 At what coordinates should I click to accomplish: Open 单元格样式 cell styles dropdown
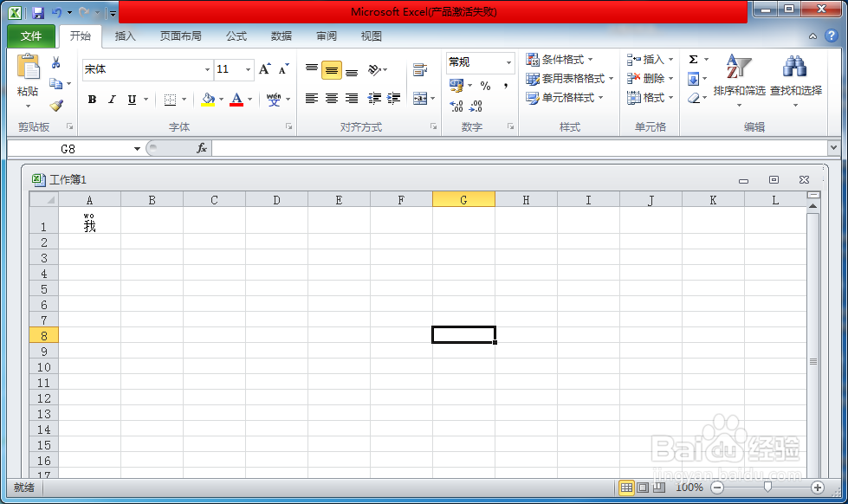click(x=564, y=98)
